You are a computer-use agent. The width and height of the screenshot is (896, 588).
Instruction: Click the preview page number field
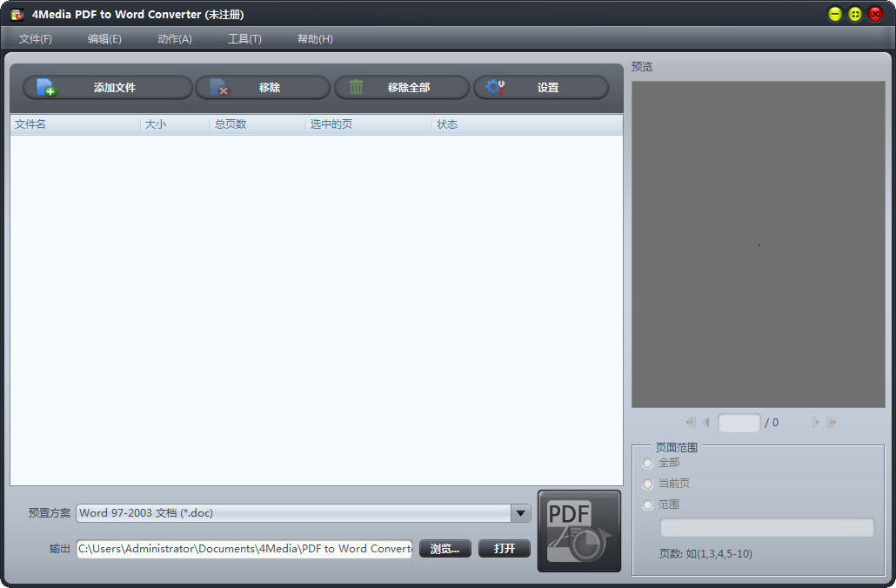pyautogui.click(x=739, y=423)
